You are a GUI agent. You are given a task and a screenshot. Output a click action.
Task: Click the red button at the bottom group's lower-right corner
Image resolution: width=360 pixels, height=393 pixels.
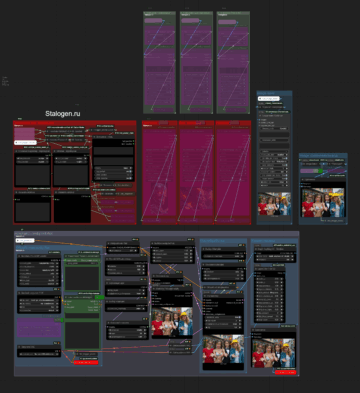(x=286, y=372)
